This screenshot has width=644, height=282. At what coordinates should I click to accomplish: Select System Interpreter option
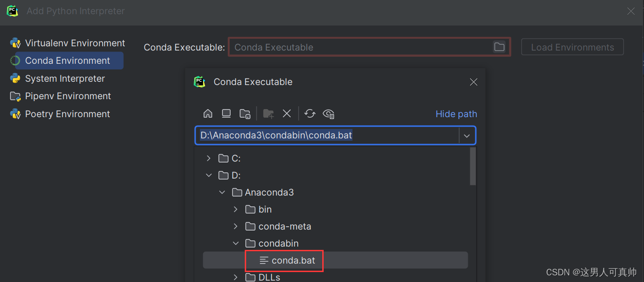click(65, 78)
